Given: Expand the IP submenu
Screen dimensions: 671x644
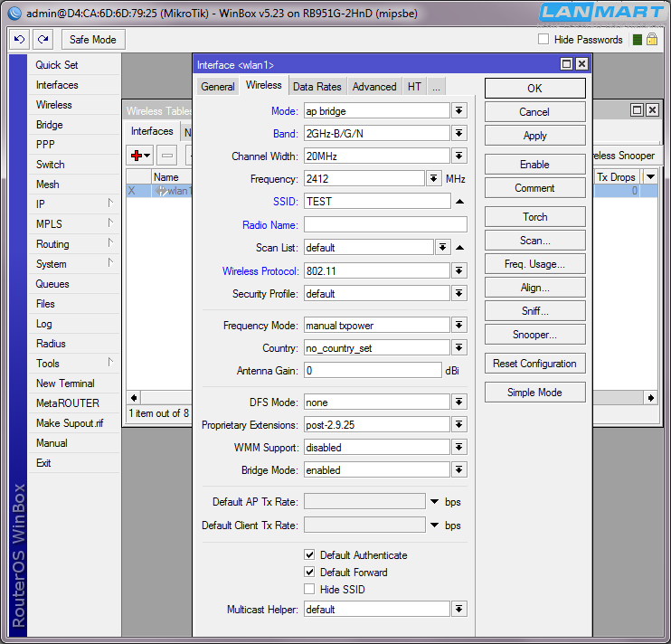Looking at the screenshot, I should click(x=73, y=204).
